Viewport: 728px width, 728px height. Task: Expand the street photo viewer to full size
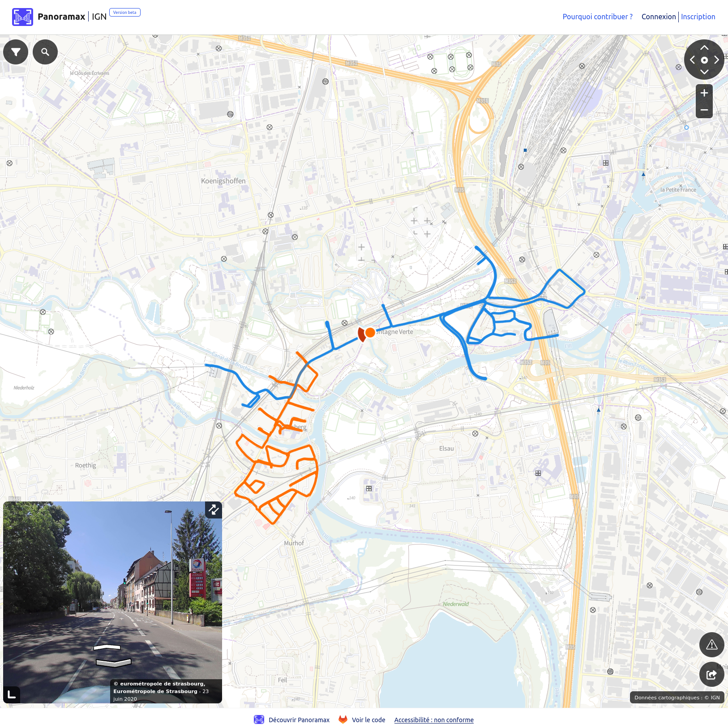coord(214,510)
